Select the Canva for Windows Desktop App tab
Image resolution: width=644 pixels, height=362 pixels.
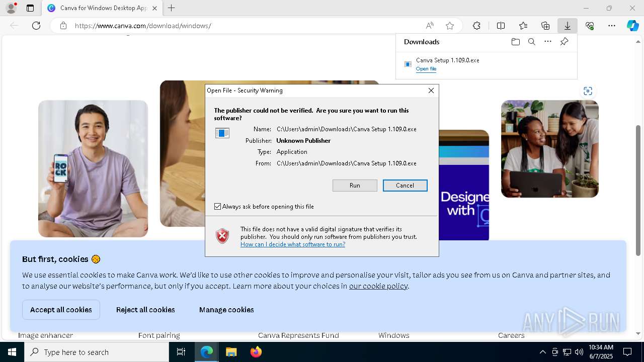(x=102, y=8)
